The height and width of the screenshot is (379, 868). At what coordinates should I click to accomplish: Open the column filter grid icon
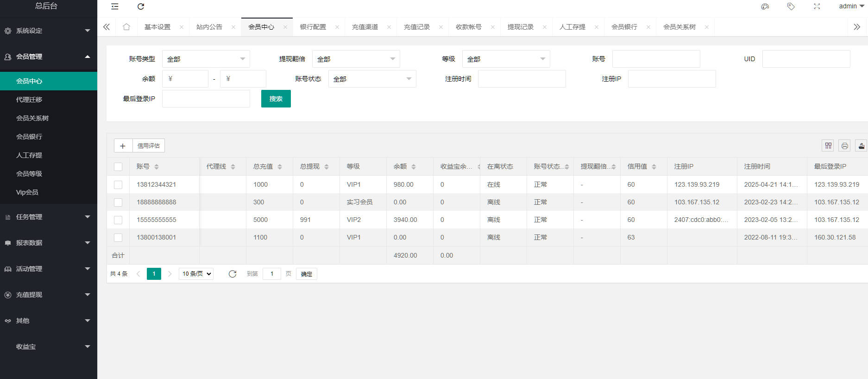[x=828, y=146]
